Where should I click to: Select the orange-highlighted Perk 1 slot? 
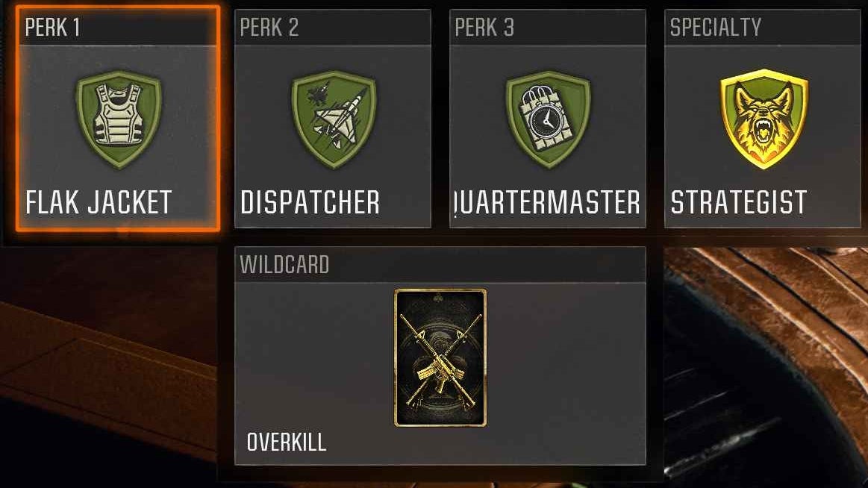pos(118,119)
